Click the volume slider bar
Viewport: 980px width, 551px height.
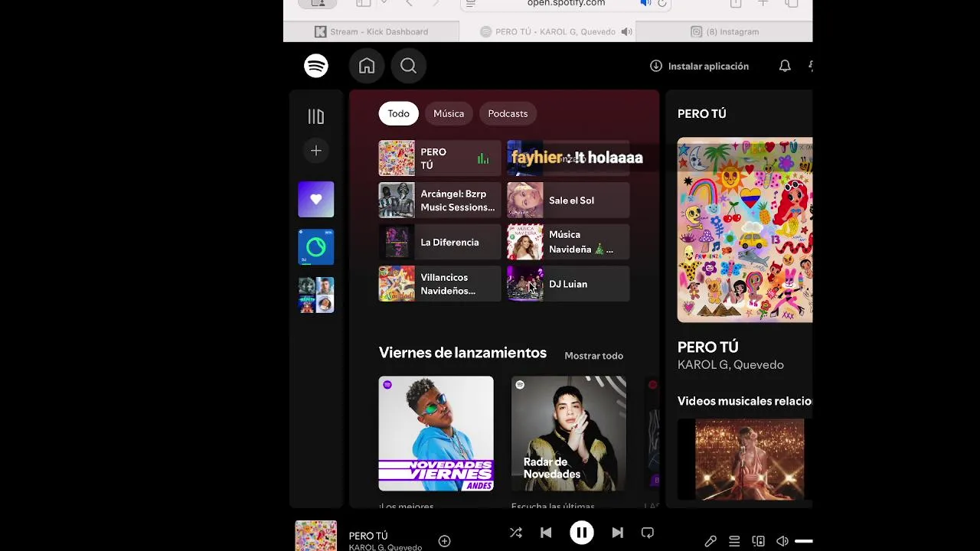pos(803,541)
